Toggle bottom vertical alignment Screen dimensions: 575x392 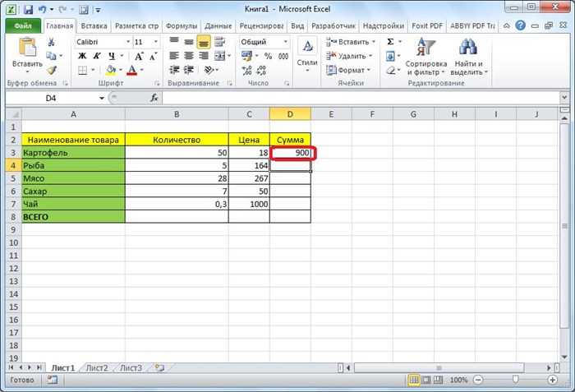pyautogui.click(x=204, y=42)
